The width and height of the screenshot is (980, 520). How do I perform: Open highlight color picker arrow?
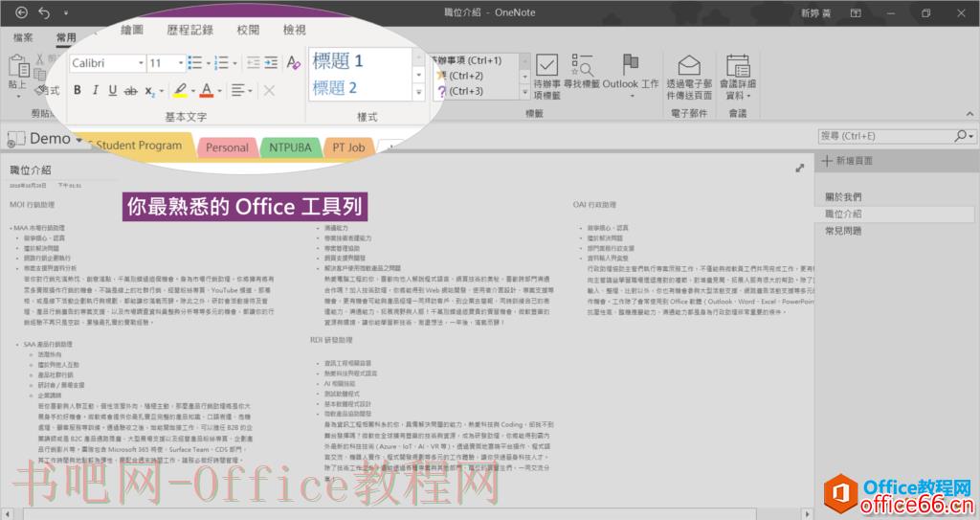click(x=193, y=91)
